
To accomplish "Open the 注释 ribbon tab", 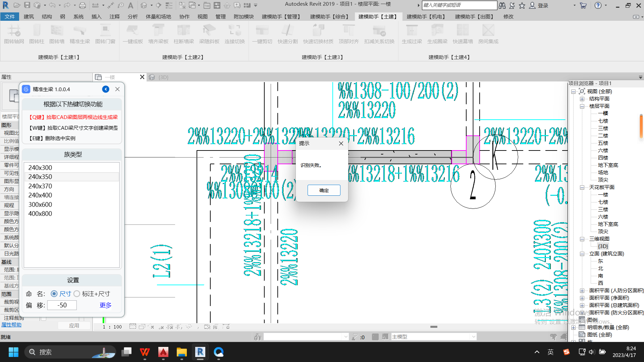I will (114, 16).
